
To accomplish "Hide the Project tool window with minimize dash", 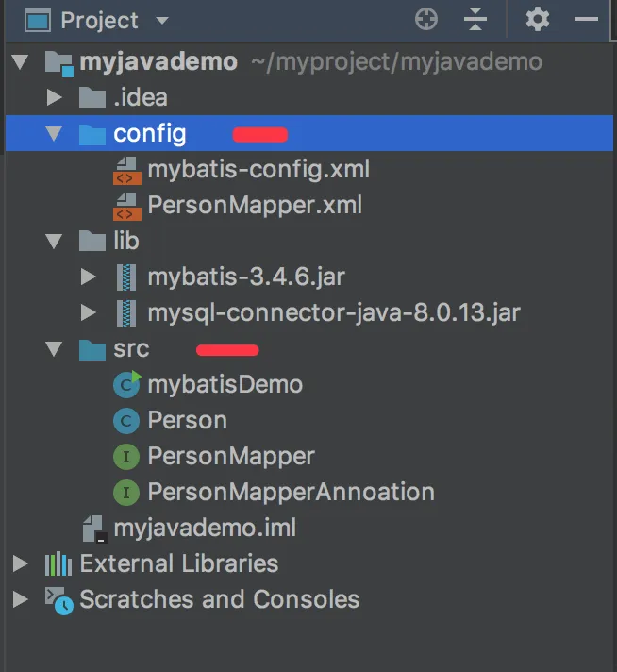I will tap(587, 19).
